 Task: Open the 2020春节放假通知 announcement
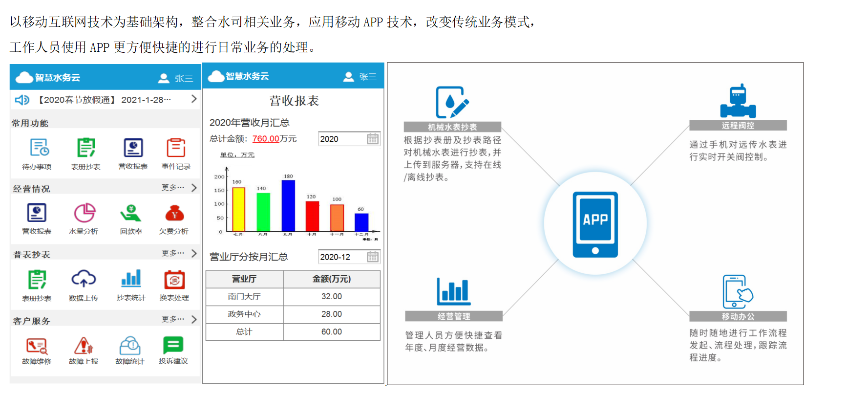pos(105,100)
